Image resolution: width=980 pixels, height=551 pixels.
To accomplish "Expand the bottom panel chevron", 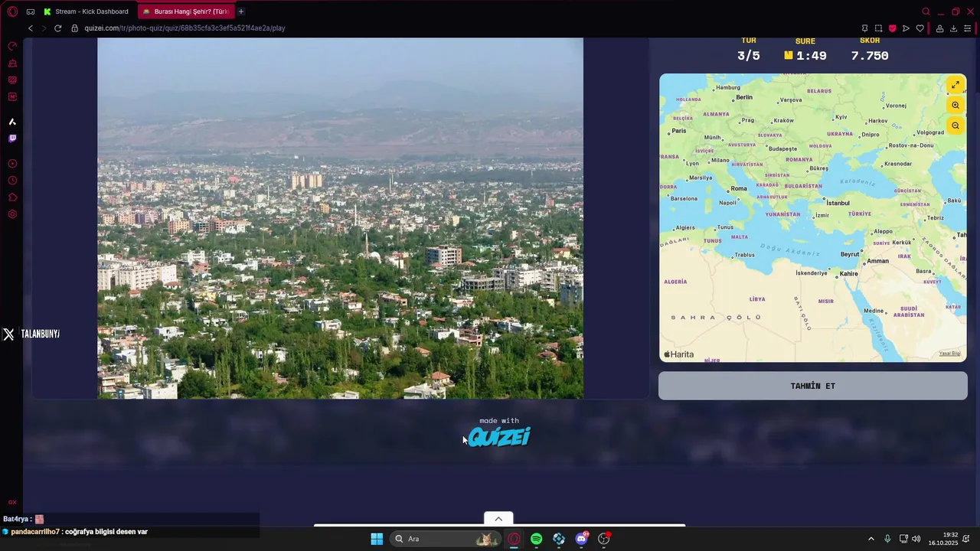I will click(498, 519).
